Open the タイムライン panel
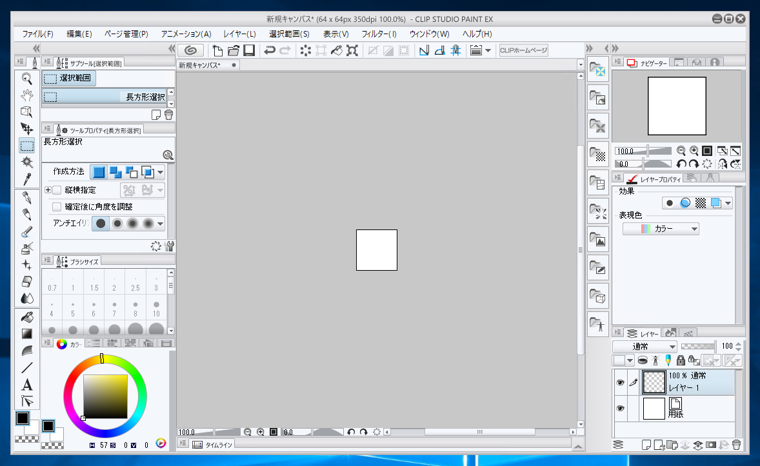This screenshot has height=466, width=760. [x=212, y=444]
